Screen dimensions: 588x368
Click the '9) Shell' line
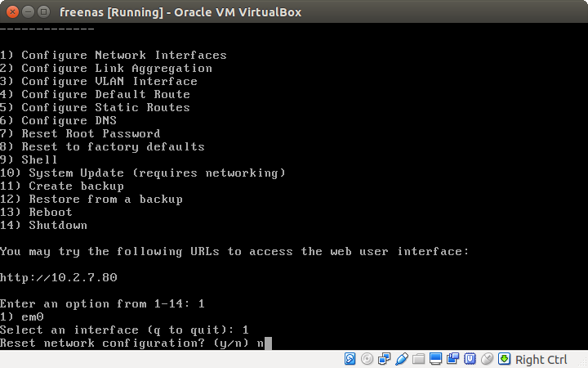(29, 160)
